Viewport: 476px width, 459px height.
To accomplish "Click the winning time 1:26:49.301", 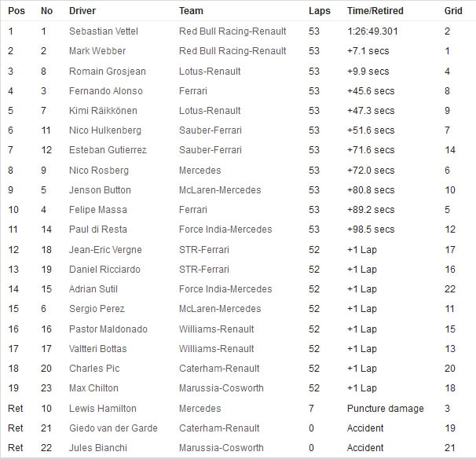I will tap(372, 31).
